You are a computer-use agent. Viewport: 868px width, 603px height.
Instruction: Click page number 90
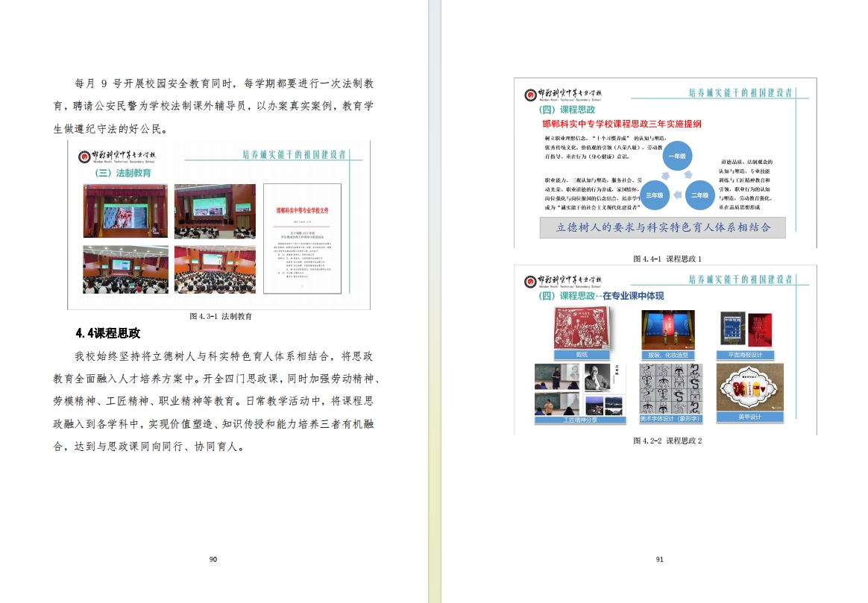(213, 559)
